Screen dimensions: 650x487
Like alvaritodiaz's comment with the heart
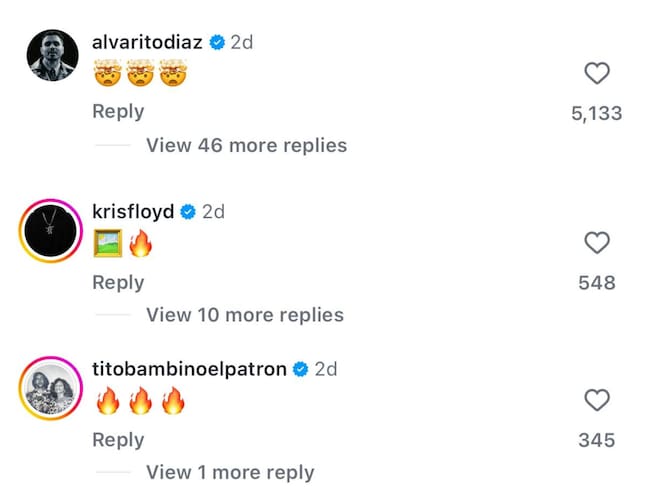[x=596, y=73]
